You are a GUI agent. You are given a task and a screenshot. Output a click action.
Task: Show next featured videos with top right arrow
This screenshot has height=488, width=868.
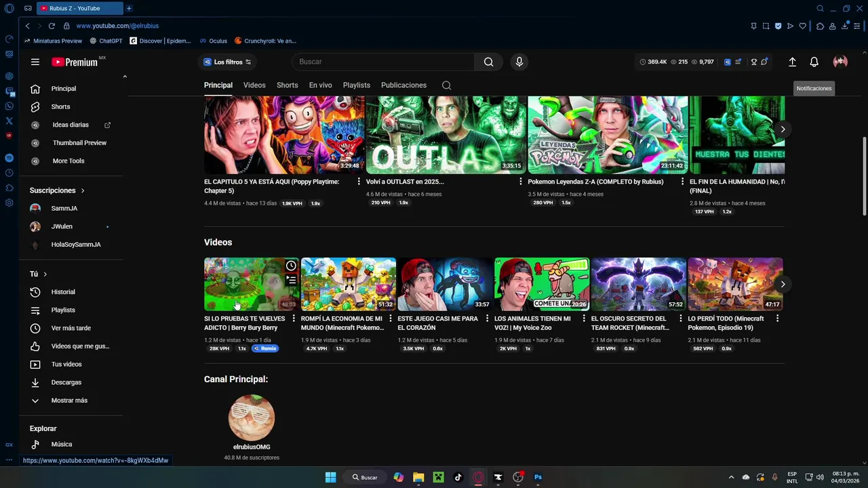(783, 129)
